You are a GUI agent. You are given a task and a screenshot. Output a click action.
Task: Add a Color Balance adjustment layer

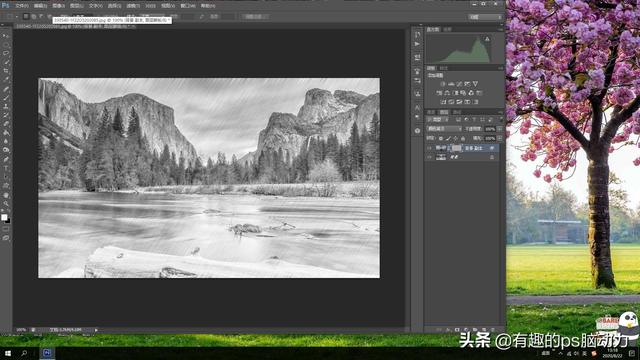point(447,93)
